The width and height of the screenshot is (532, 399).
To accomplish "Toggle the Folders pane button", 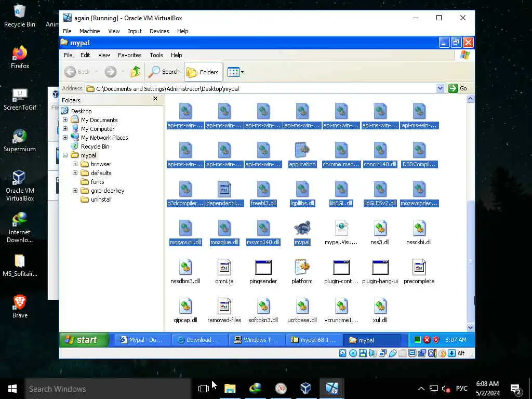I will click(x=203, y=72).
